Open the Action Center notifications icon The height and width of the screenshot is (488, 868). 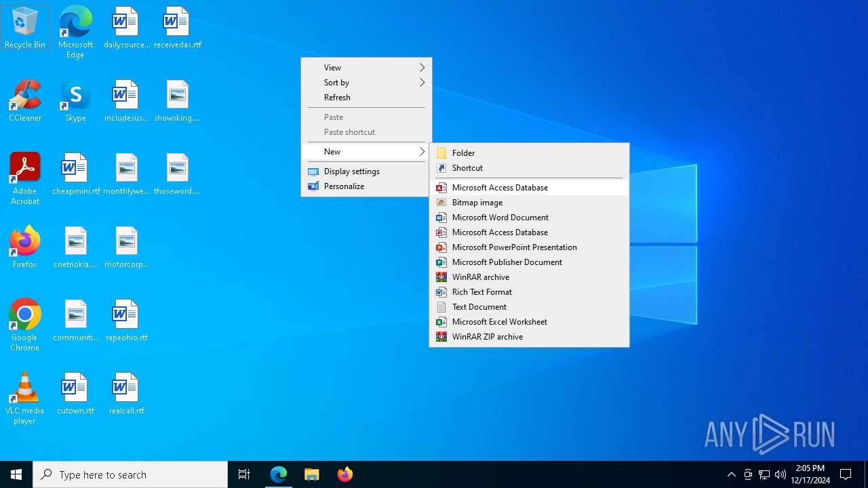(846, 474)
